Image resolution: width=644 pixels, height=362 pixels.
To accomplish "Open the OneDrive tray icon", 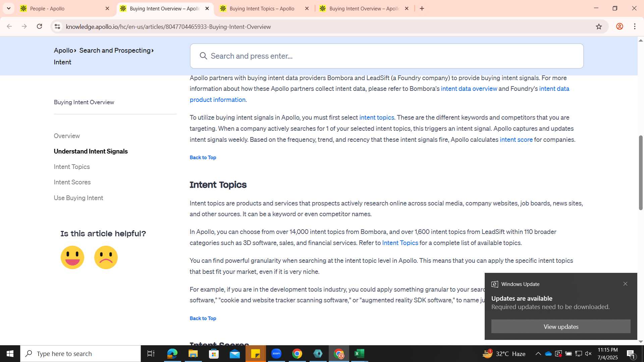I will pyautogui.click(x=548, y=354).
